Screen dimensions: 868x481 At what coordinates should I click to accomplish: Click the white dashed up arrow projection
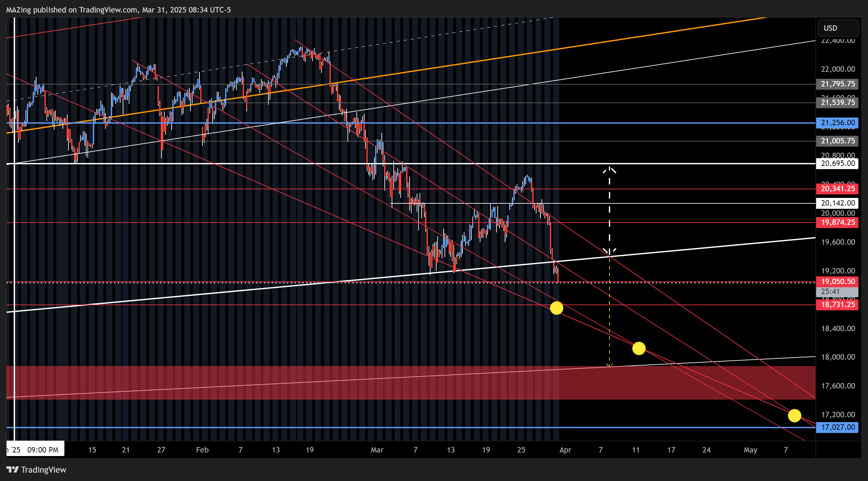pyautogui.click(x=609, y=210)
